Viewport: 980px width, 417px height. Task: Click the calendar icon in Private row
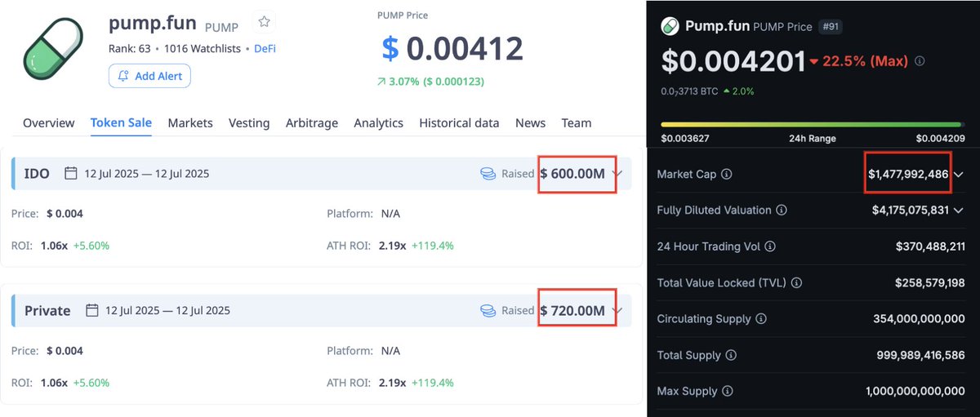point(92,310)
